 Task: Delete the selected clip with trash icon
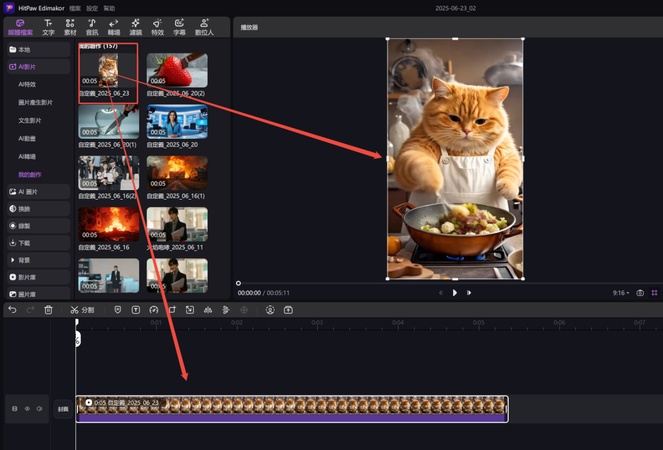(48, 310)
